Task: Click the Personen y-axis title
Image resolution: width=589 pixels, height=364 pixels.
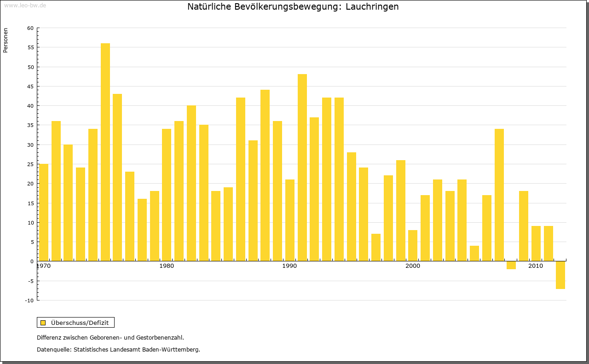Action: (6, 40)
